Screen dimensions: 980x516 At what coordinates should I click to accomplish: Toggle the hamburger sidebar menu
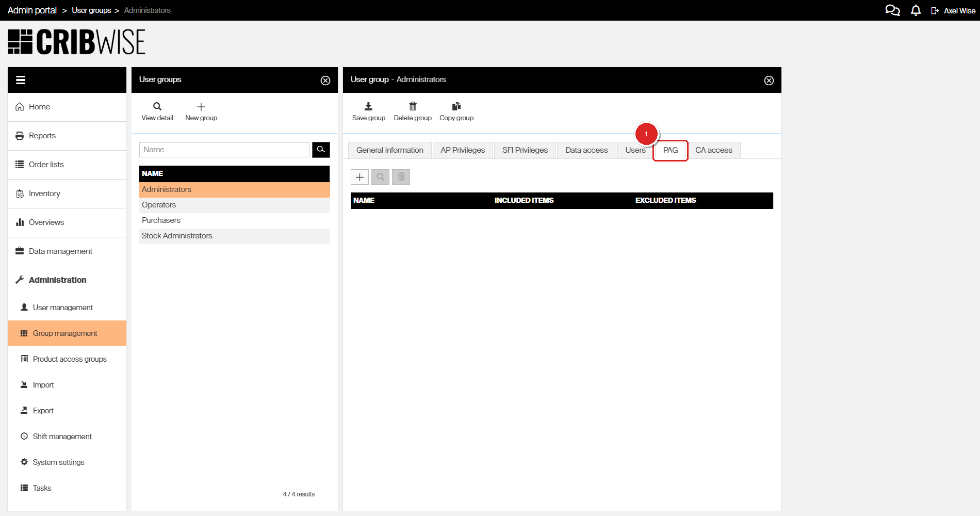click(21, 80)
